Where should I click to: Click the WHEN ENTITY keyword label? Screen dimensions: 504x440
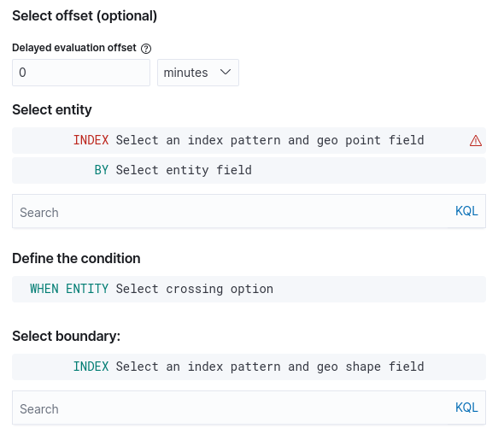coord(69,289)
